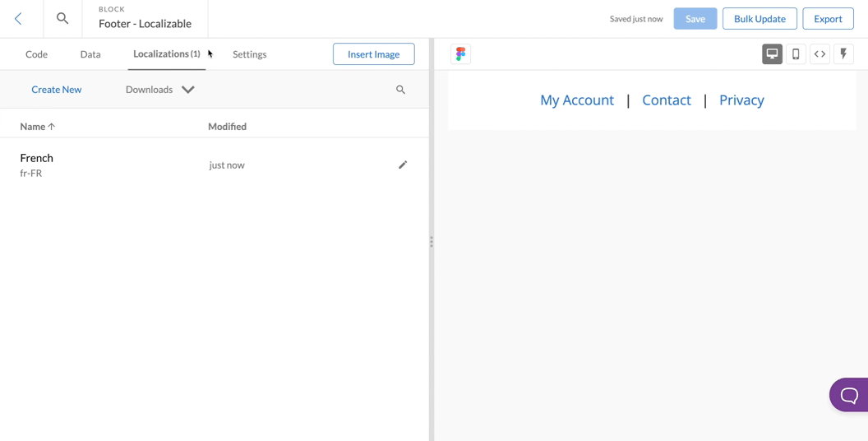Open the Contact link in preview

[x=667, y=100]
